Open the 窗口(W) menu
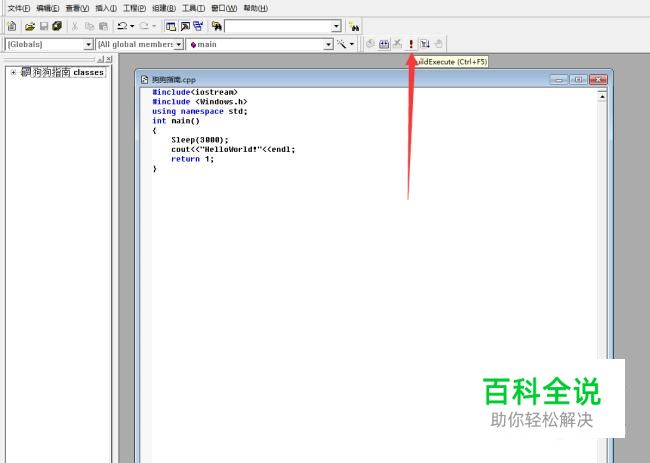 [x=224, y=8]
